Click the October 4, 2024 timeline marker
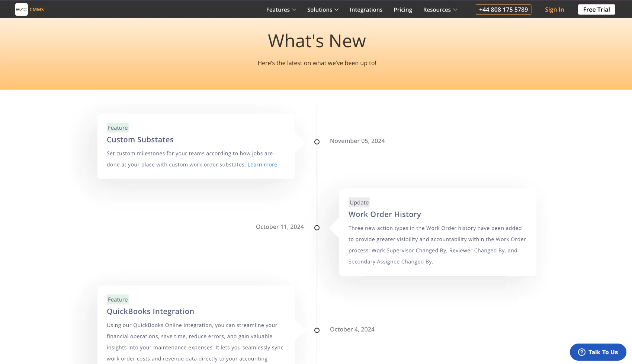This screenshot has height=364, width=632. [317, 330]
